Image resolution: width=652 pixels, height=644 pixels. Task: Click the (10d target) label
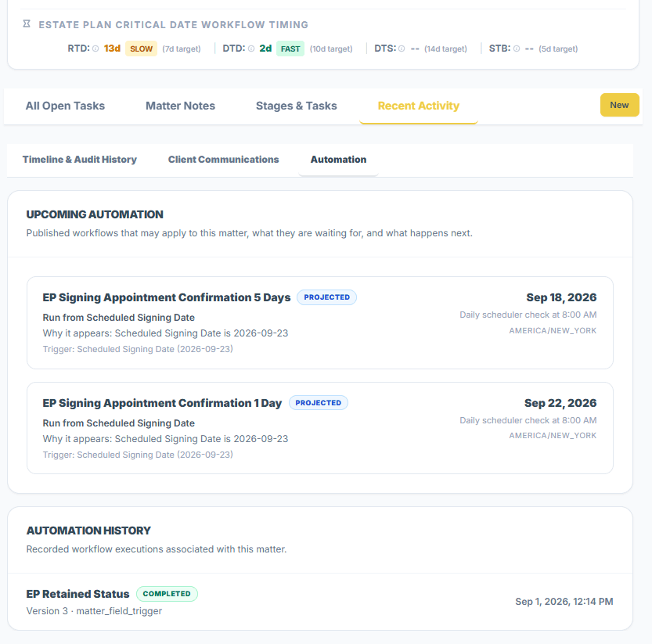331,49
